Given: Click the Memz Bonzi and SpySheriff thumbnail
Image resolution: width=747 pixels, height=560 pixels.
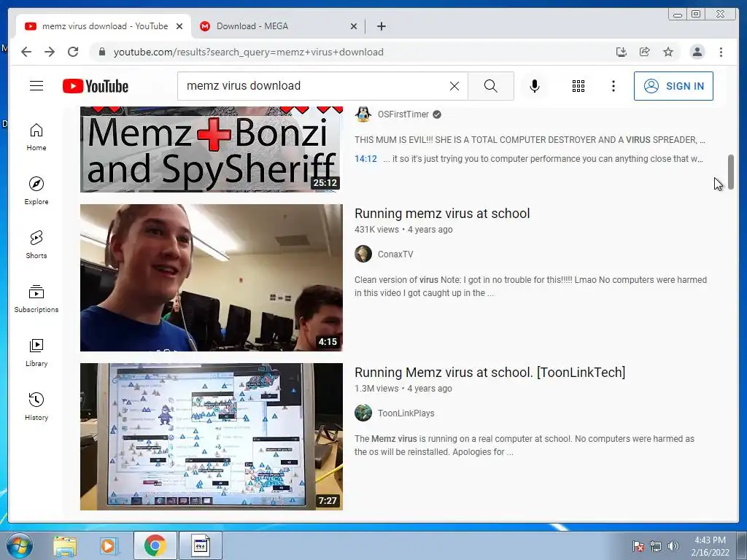Looking at the screenshot, I should (211, 149).
